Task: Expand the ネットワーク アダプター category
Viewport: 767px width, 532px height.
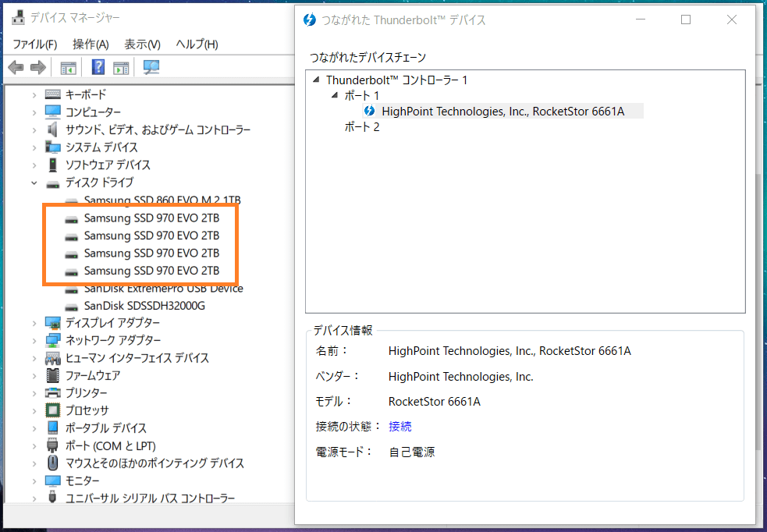Action: tap(34, 341)
